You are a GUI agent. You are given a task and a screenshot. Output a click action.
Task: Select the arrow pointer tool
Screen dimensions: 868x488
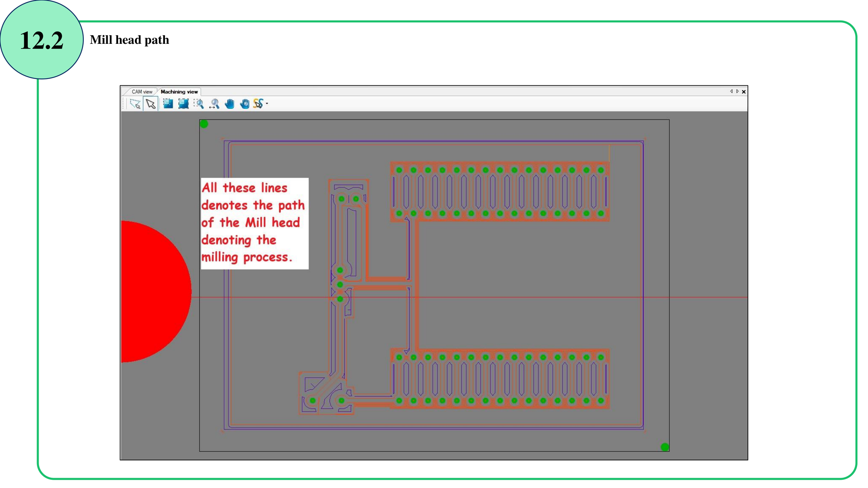[x=151, y=104]
